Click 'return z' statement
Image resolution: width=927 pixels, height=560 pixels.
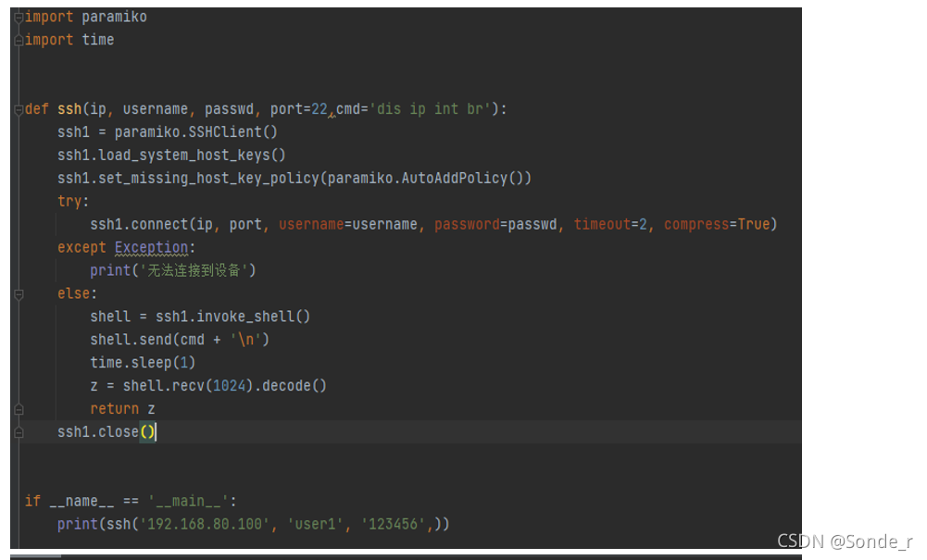(x=122, y=409)
